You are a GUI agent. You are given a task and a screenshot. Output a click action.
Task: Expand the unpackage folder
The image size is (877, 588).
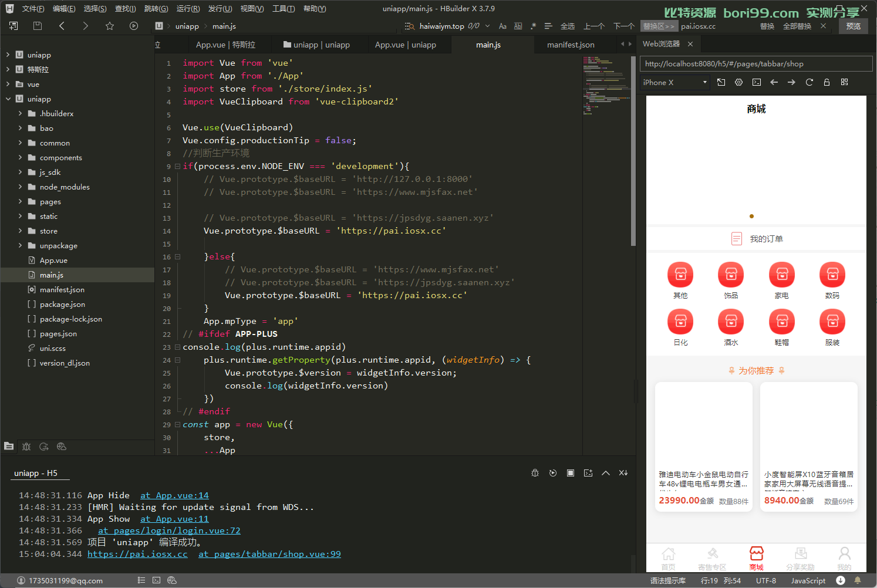(20, 245)
